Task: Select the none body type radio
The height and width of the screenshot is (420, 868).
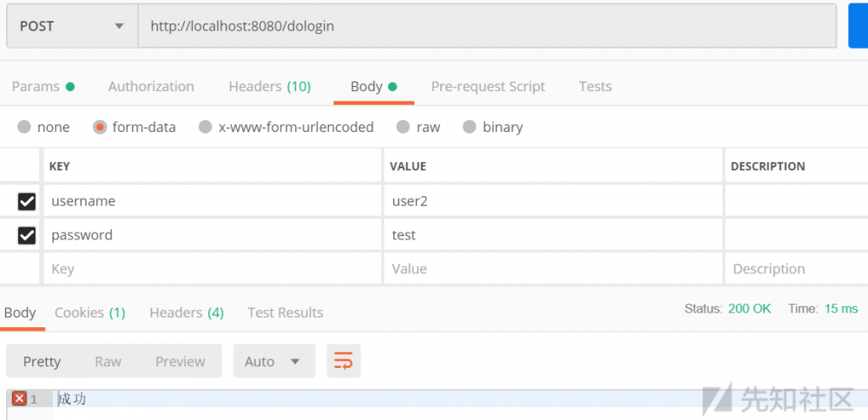Action: tap(24, 127)
